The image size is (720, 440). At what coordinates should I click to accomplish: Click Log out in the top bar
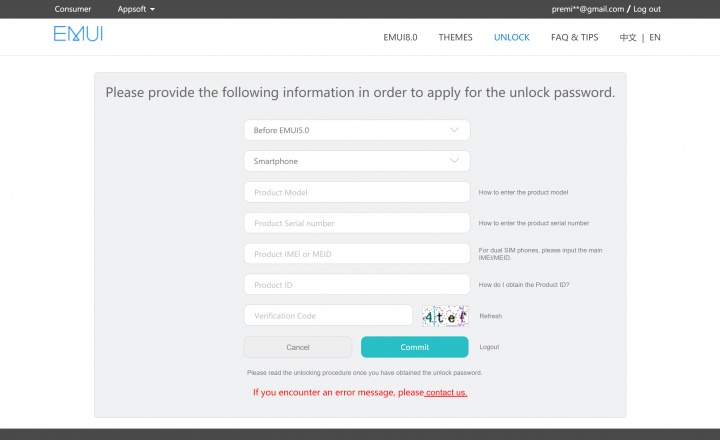point(647,9)
